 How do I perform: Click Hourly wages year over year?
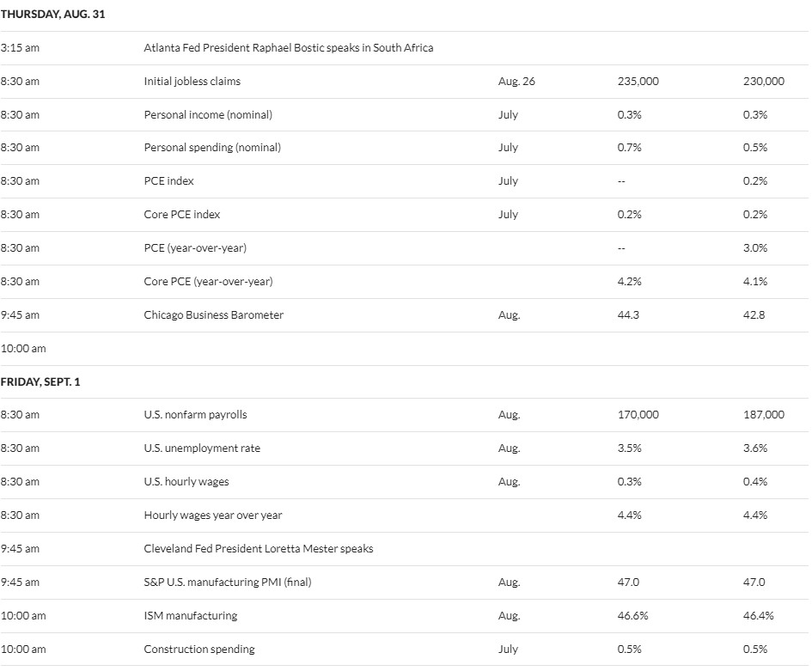click(x=212, y=515)
